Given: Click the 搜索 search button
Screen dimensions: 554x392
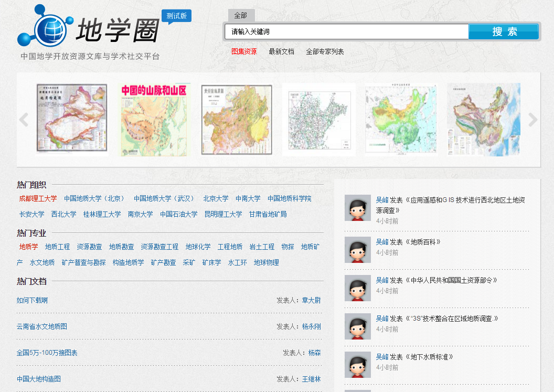Looking at the screenshot, I should (x=504, y=32).
